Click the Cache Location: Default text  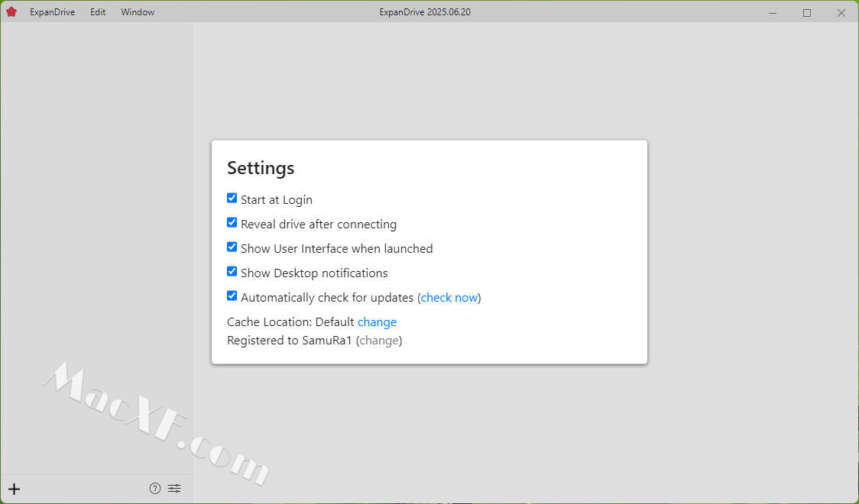coord(291,321)
